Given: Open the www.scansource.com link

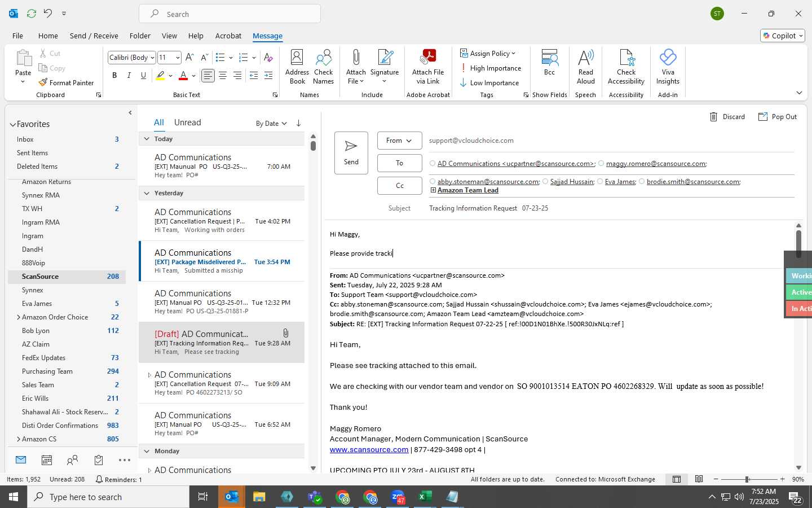Looking at the screenshot, I should [x=369, y=450].
